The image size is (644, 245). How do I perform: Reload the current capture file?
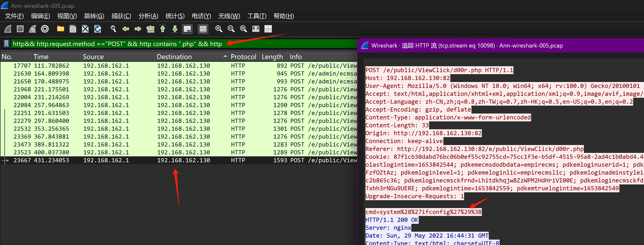point(98,29)
